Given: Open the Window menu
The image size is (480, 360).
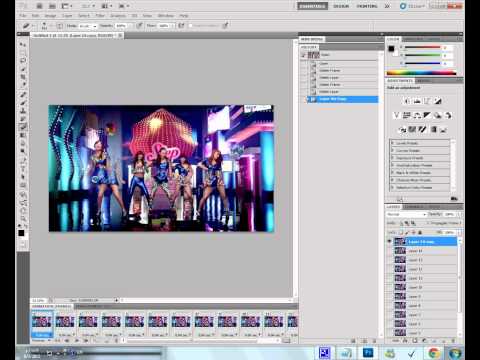Looking at the screenshot, I should 165,16.
